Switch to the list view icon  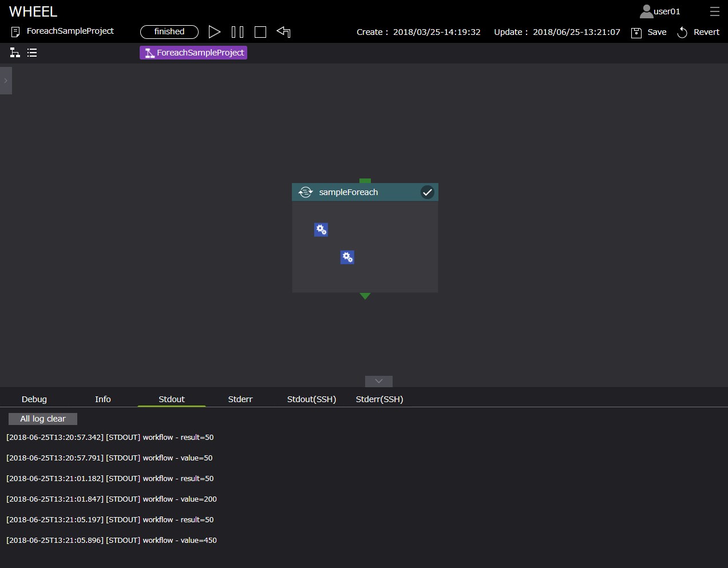32,53
